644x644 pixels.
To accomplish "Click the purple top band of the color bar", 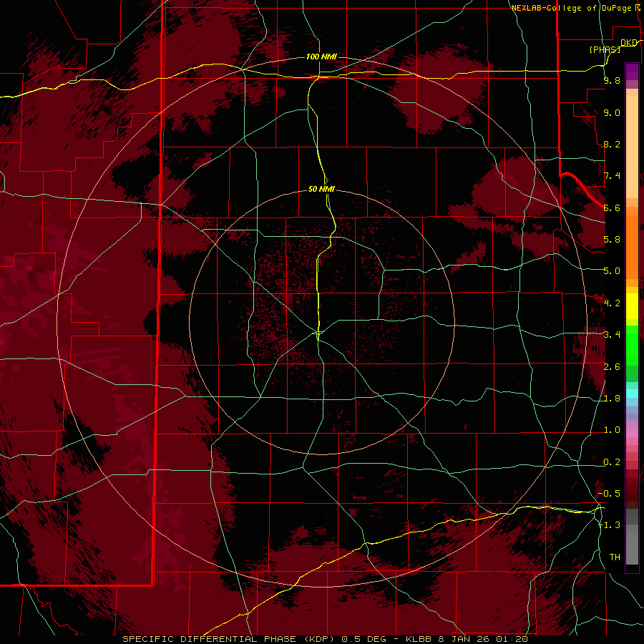I will coord(632,72).
